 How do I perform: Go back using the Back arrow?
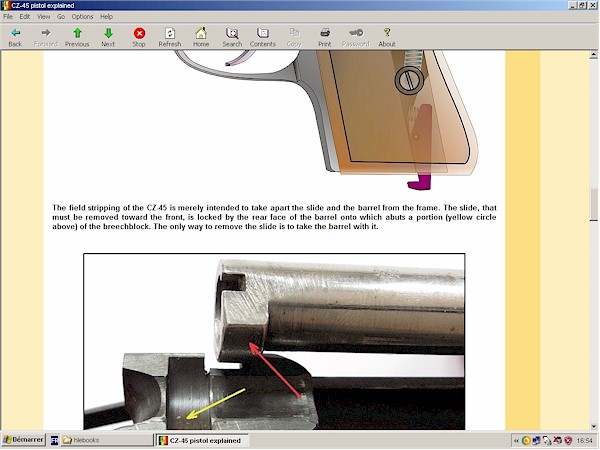pyautogui.click(x=15, y=37)
